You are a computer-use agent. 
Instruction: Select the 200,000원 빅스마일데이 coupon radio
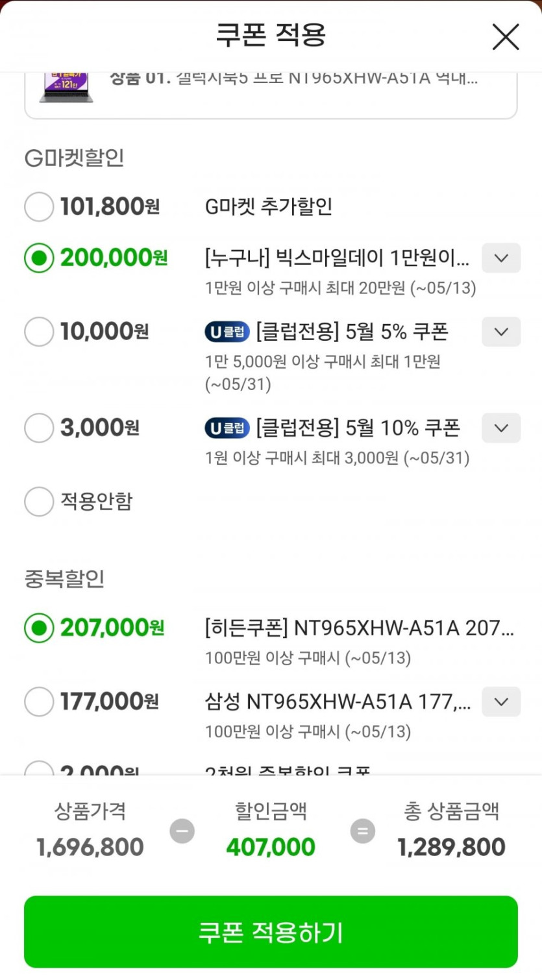[x=39, y=258]
